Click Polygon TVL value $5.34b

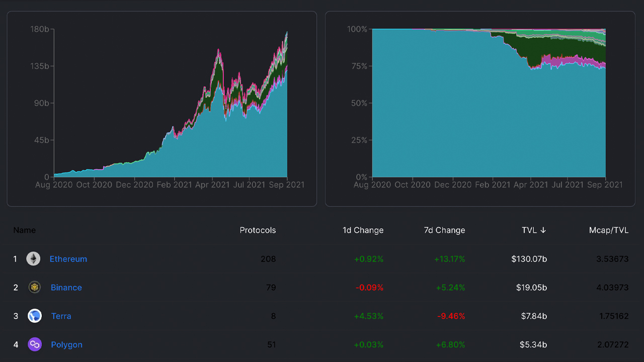point(533,344)
